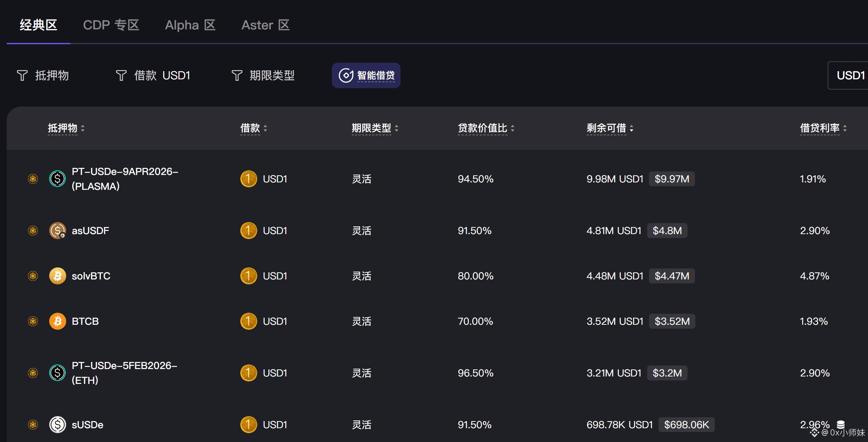The width and height of the screenshot is (868, 442).
Task: Click the USD1 coin icon in solvBTC row
Action: point(248,276)
